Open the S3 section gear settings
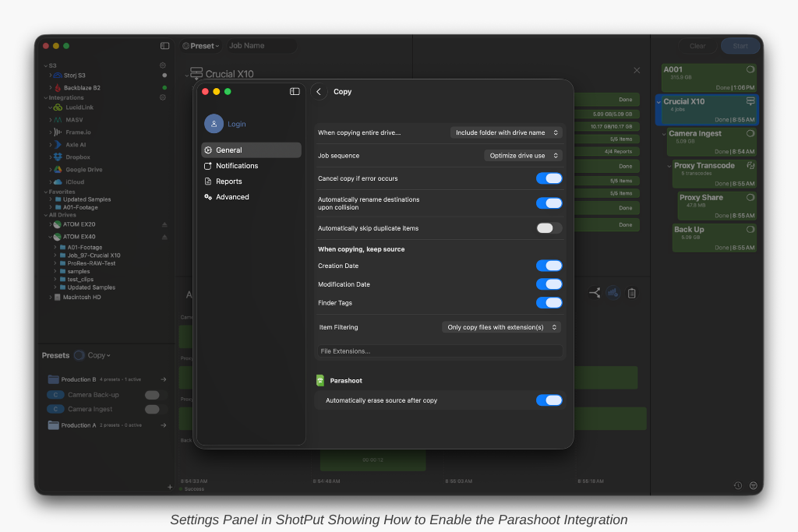Screen dimensions: 798x532 [x=163, y=65]
